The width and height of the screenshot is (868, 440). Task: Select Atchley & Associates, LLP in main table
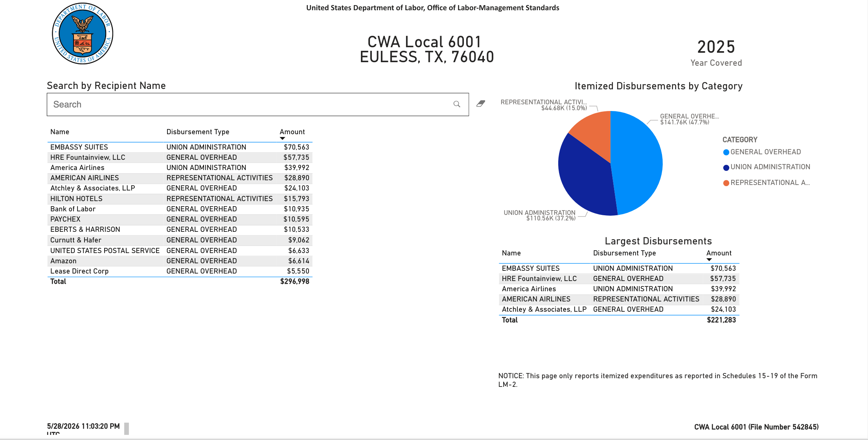point(180,188)
